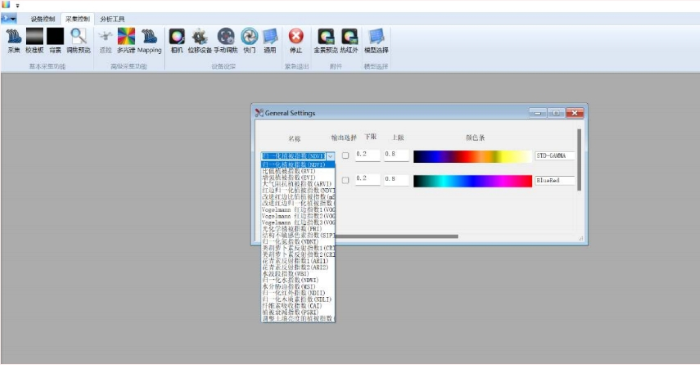Open the 快门 shutter icon
700x365 pixels.
(249, 40)
